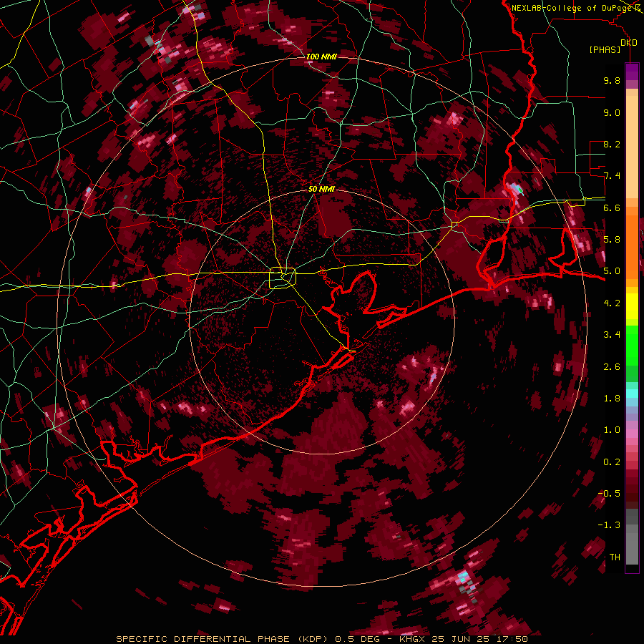The image size is (644, 644).
Task: Pick the orange segment of the color bar
Action: (x=632, y=246)
